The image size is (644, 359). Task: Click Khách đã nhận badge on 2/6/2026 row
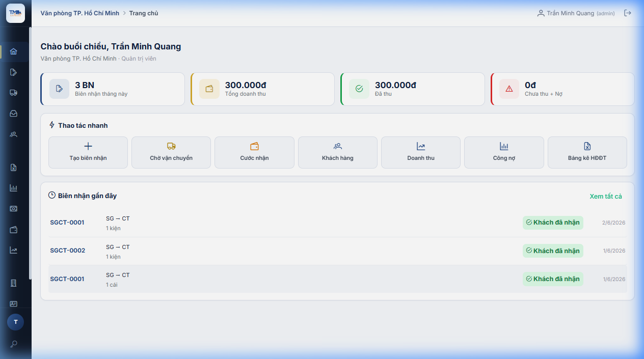[553, 223]
